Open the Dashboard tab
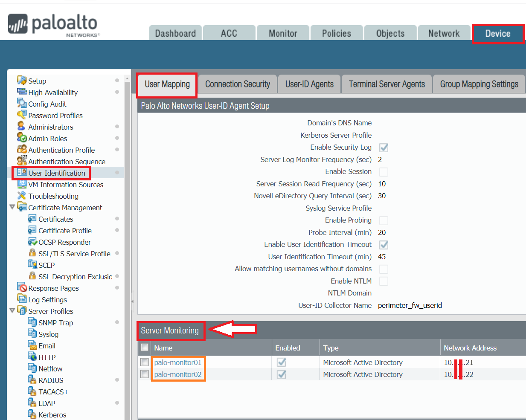The image size is (526, 420). coord(175,33)
